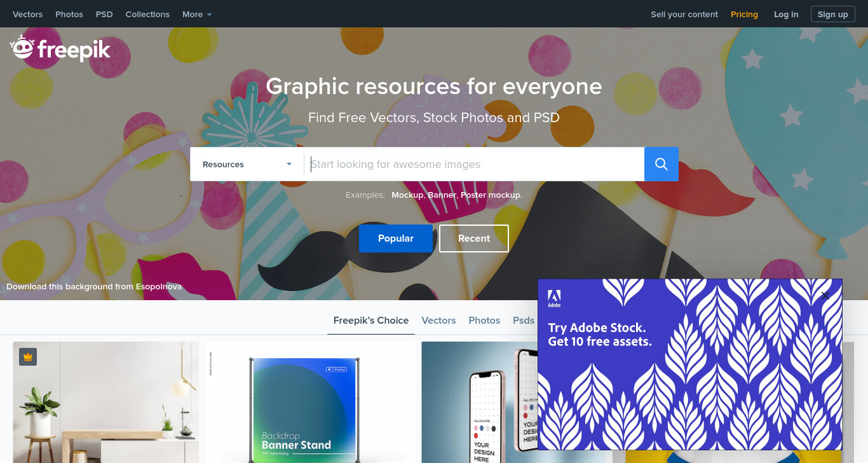Expand the More menu in top navigation
This screenshot has height=463, width=868.
point(197,14)
